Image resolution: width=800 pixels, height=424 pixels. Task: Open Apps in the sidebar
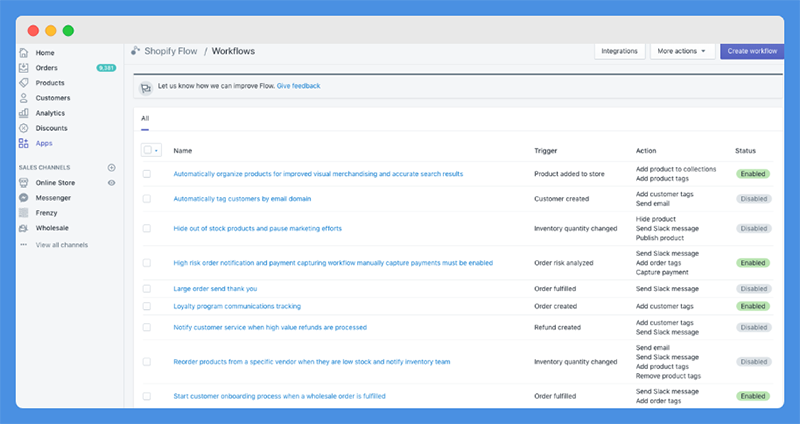(44, 143)
